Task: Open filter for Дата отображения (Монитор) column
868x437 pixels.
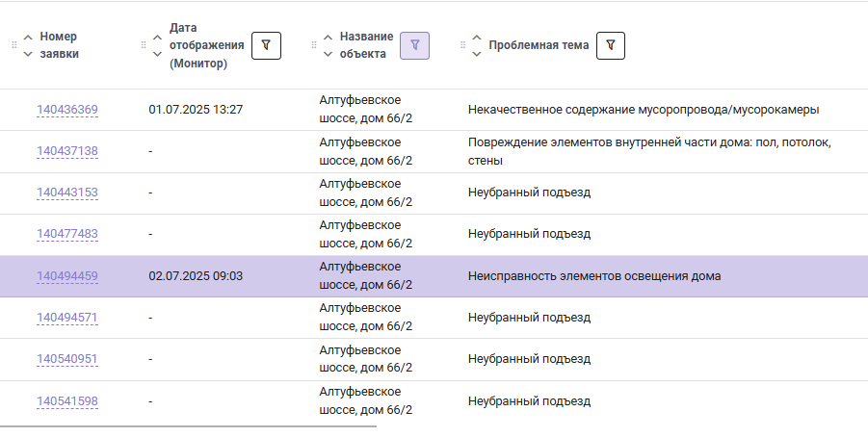Action: (266, 45)
